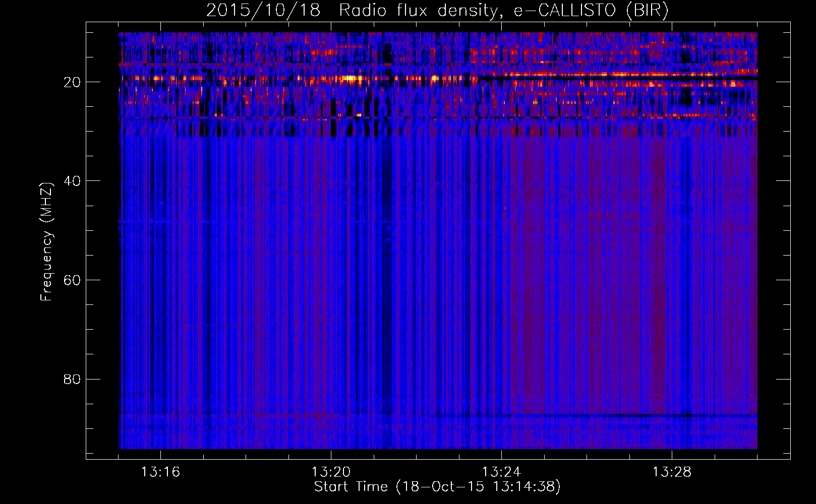Viewport: 816px width, 504px height.
Task: Click the 13:24 time tick label
Action: [x=501, y=472]
